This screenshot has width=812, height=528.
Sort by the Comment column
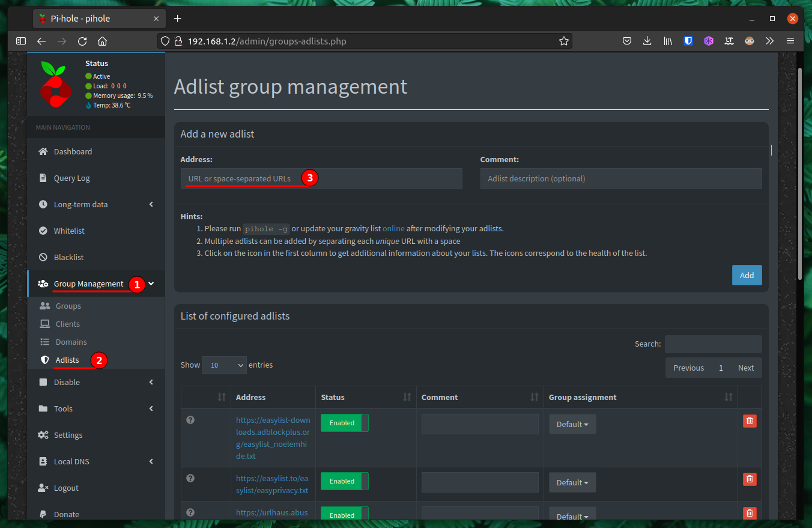[480, 397]
